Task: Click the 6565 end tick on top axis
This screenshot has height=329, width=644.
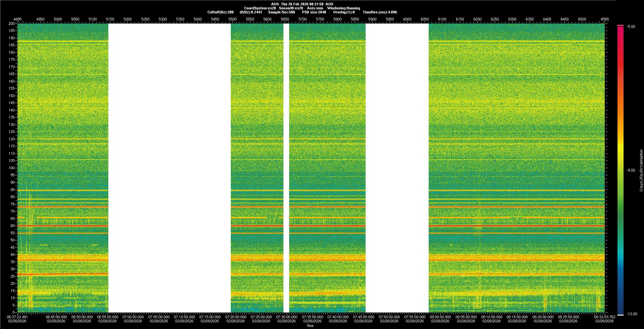Action: click(604, 19)
